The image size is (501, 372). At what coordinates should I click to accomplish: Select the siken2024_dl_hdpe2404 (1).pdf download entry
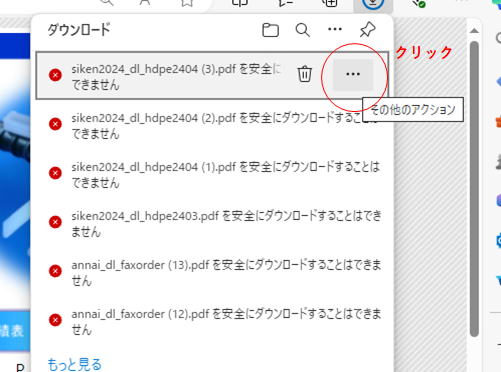[x=212, y=174]
